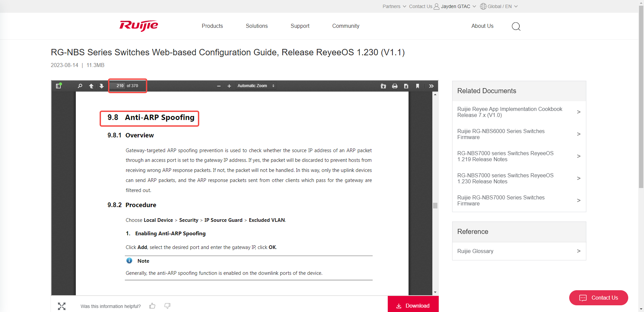The image size is (644, 312).
Task: Click the Contact Us top link
Action: click(421, 6)
